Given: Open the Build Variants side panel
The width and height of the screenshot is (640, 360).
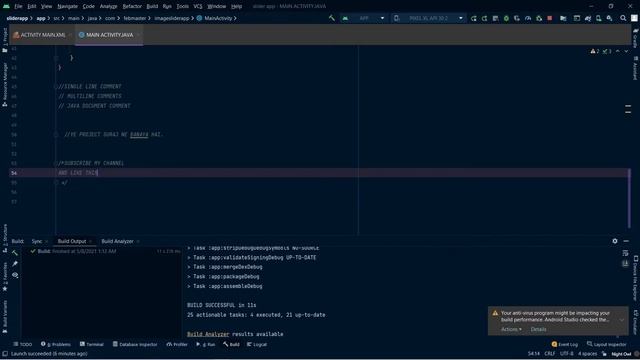Looking at the screenshot, I should coord(4,316).
